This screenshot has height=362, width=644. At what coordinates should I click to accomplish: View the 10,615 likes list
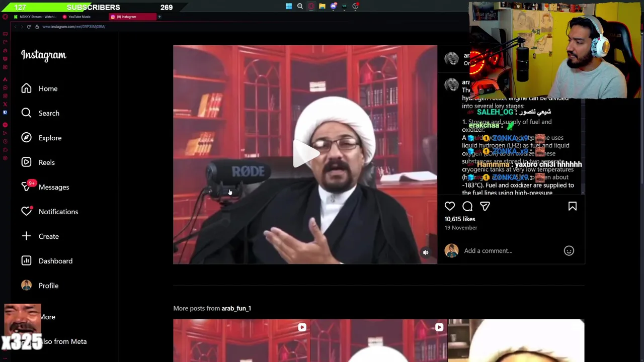460,219
